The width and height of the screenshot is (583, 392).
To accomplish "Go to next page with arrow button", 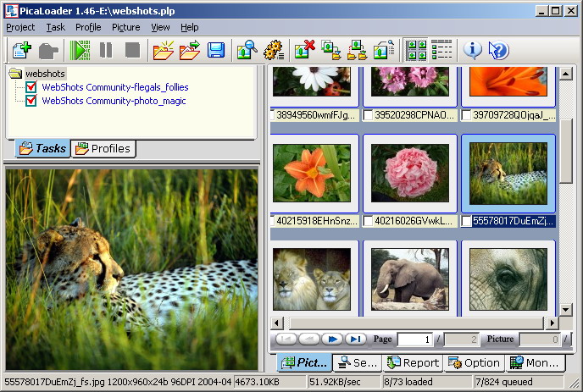I will [x=332, y=340].
